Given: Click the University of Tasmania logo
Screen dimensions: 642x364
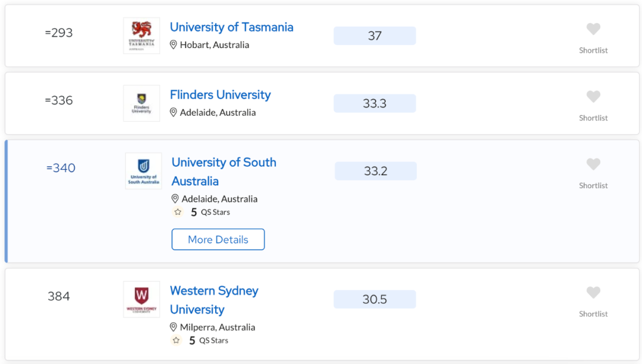Looking at the screenshot, I should point(141,36).
